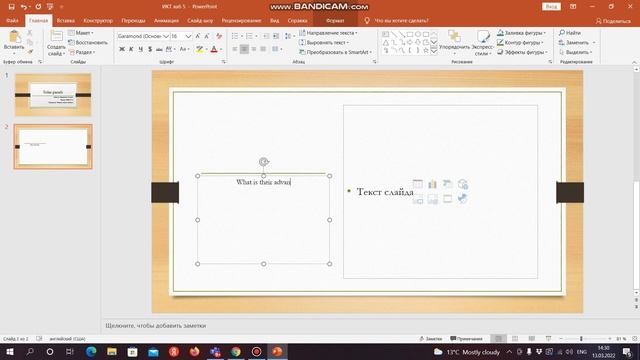Image resolution: width=640 pixels, height=360 pixels.
Task: Click the Cut scissors icon
Action: click(30, 33)
